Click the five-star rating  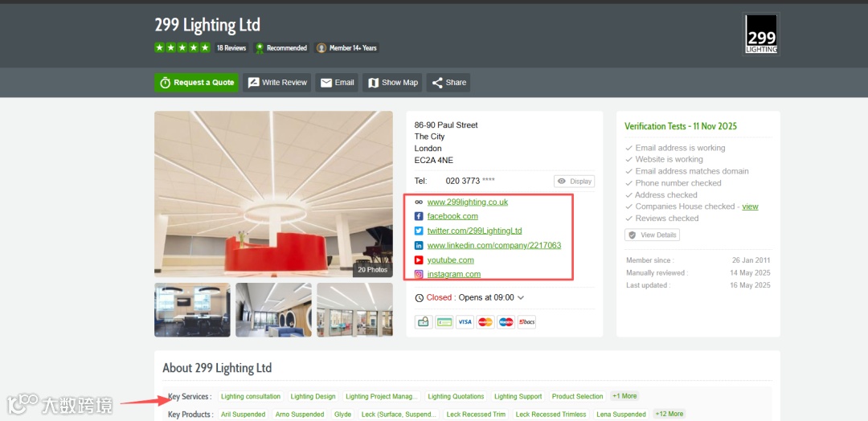pyautogui.click(x=182, y=47)
